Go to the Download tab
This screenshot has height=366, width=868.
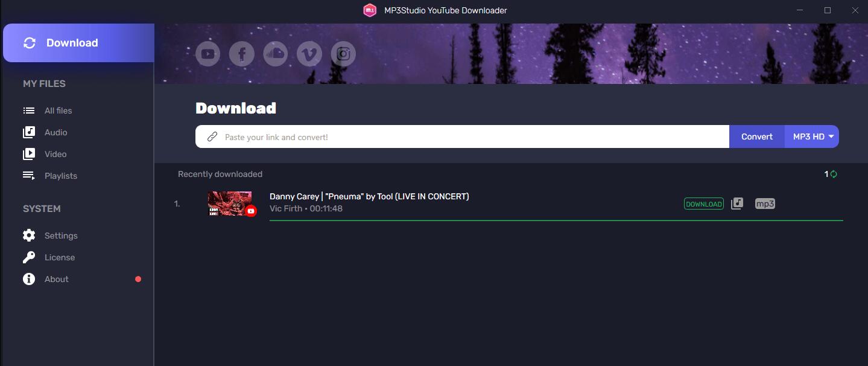click(x=78, y=43)
